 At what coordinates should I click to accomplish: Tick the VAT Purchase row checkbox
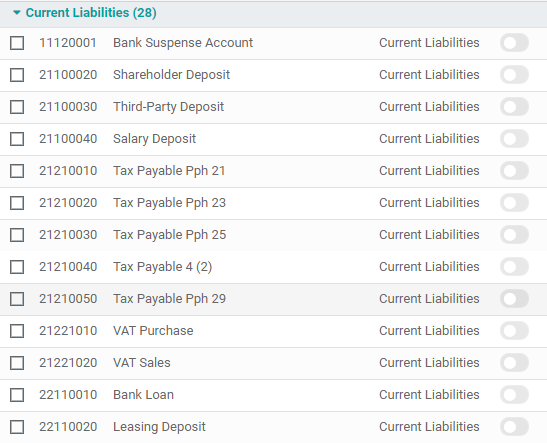tap(17, 331)
